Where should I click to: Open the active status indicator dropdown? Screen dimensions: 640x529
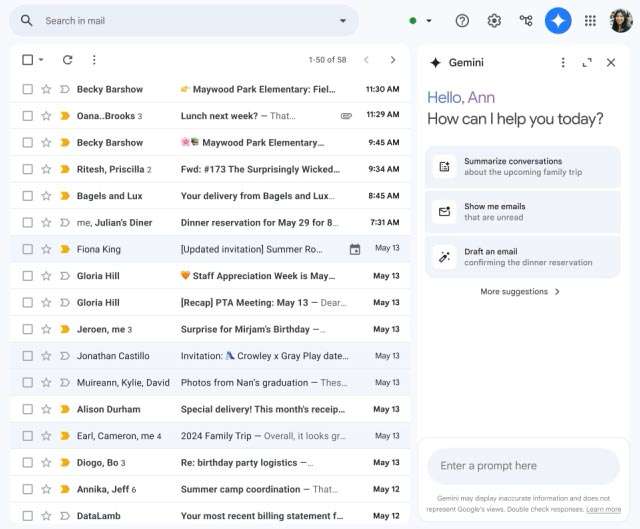pyautogui.click(x=429, y=20)
